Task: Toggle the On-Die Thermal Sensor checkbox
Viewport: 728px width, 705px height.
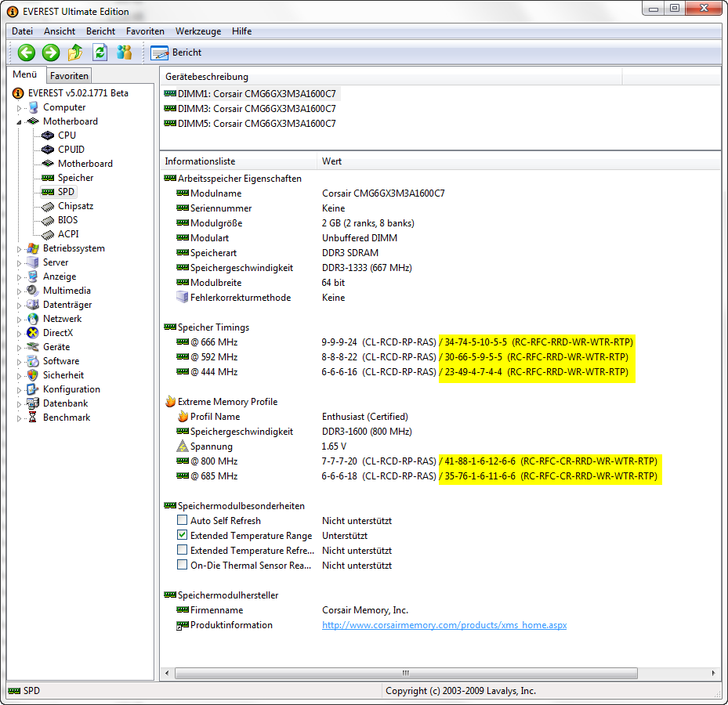Action: pyautogui.click(x=182, y=565)
